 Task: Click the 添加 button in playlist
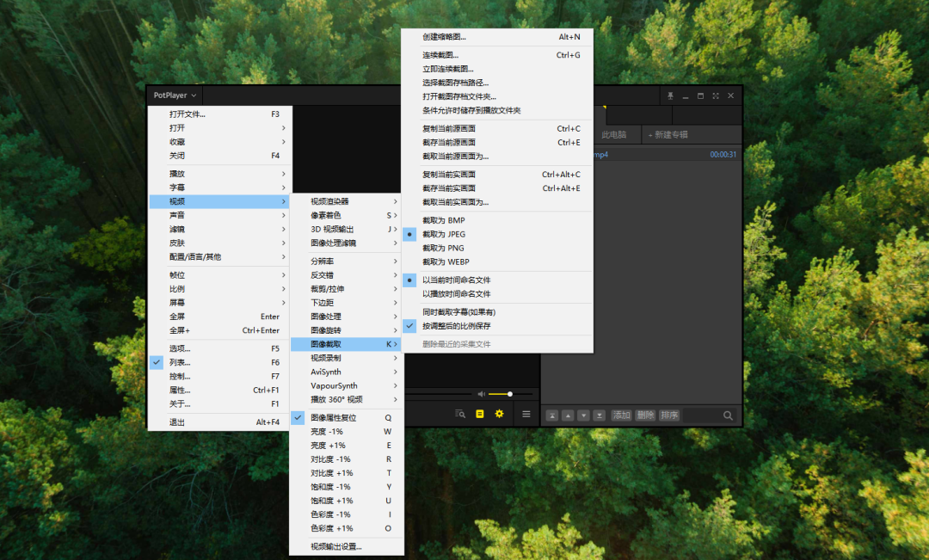point(621,415)
